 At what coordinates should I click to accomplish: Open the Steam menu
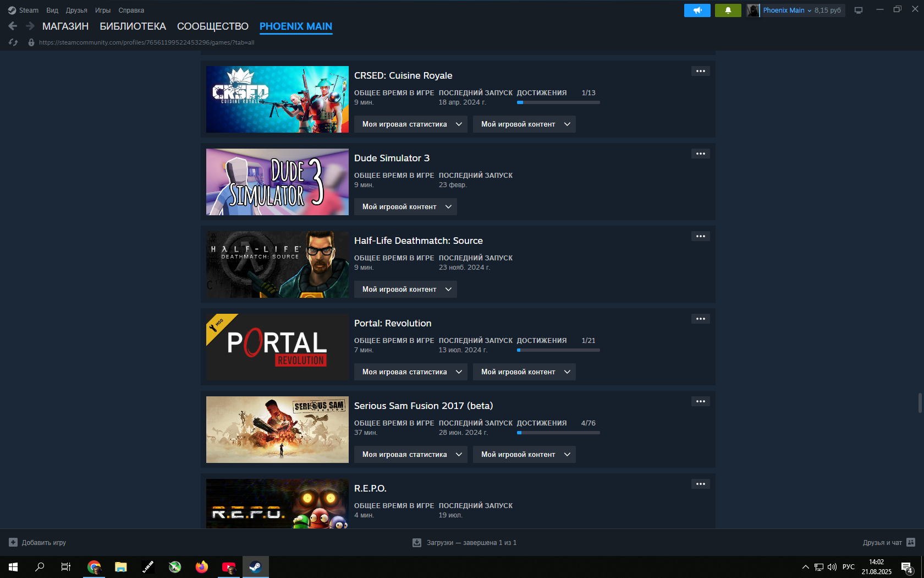point(24,10)
